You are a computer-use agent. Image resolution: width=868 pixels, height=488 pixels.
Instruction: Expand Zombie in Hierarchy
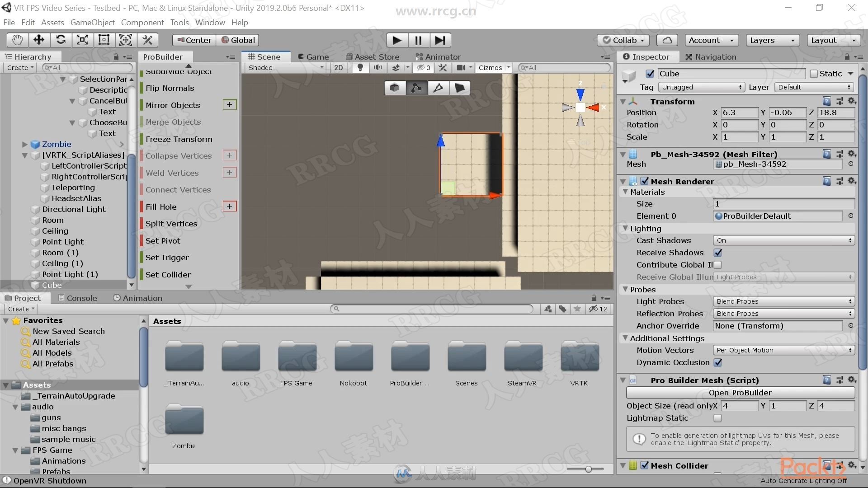point(25,144)
